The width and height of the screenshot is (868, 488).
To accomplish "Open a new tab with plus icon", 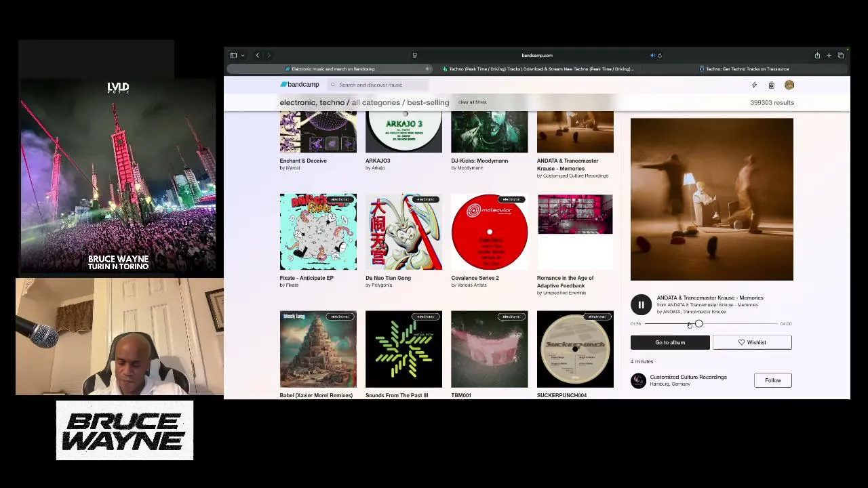I will 829,56.
